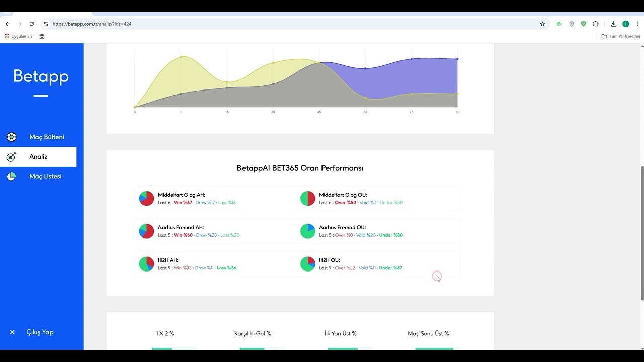The image size is (644, 362).
Task: Click the 'Maç Sonu Üst %' label
Action: [x=428, y=333]
